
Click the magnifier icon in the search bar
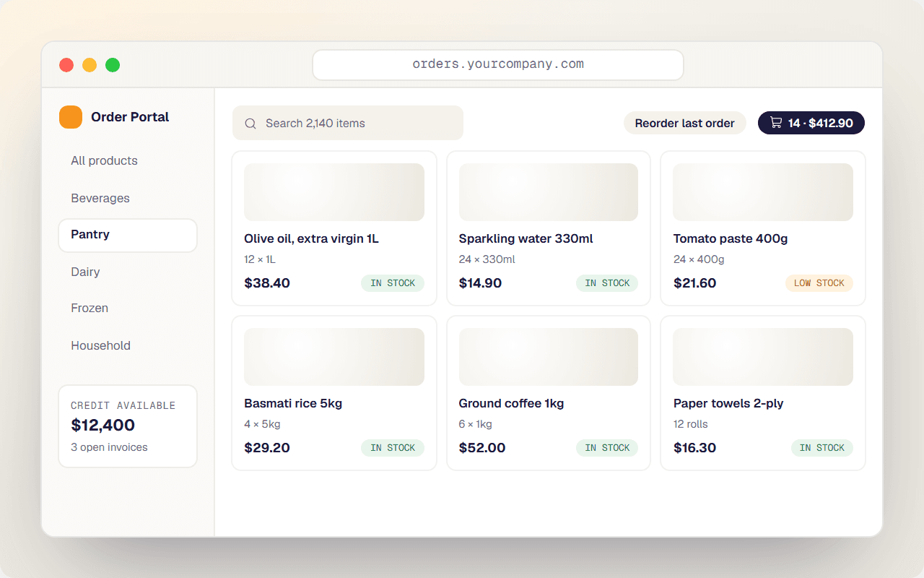point(250,124)
